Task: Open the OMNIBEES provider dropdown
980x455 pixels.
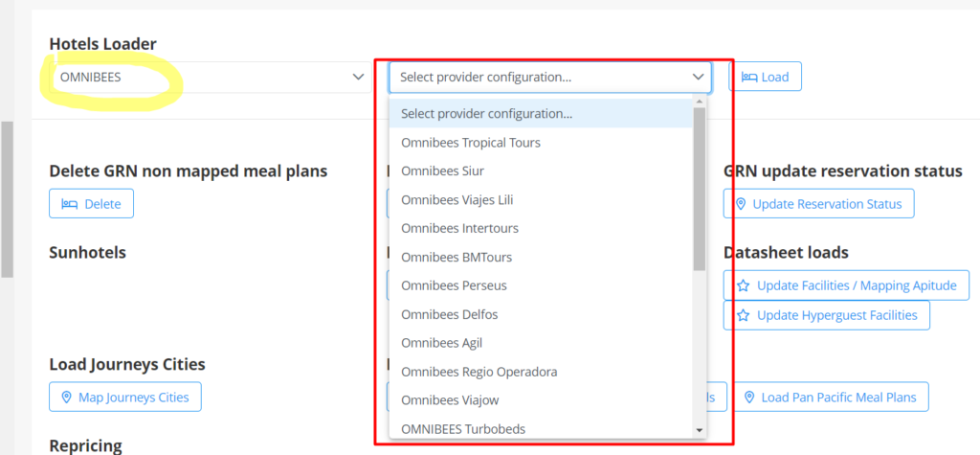Action: pyautogui.click(x=210, y=77)
